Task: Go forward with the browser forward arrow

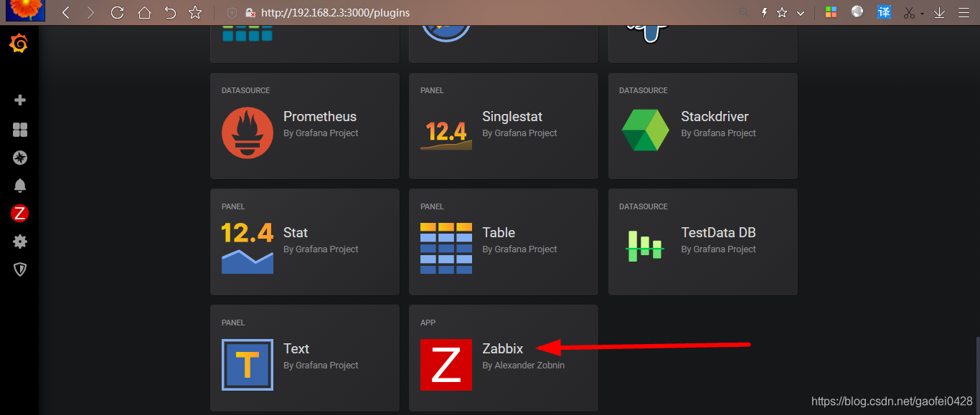Action: click(90, 12)
